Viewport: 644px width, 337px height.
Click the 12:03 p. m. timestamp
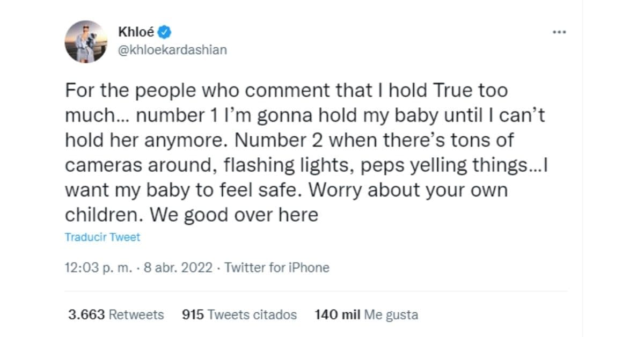click(99, 267)
